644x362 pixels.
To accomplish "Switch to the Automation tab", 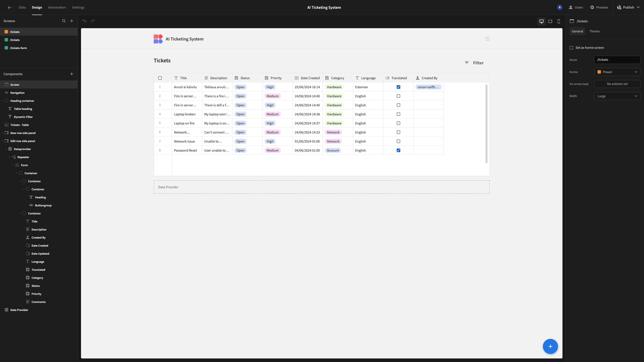I will tap(57, 7).
